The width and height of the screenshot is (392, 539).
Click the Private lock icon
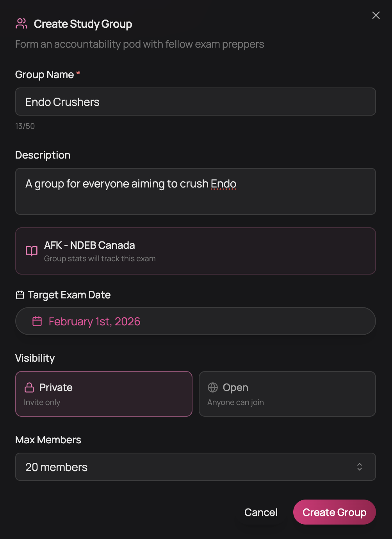(x=29, y=387)
